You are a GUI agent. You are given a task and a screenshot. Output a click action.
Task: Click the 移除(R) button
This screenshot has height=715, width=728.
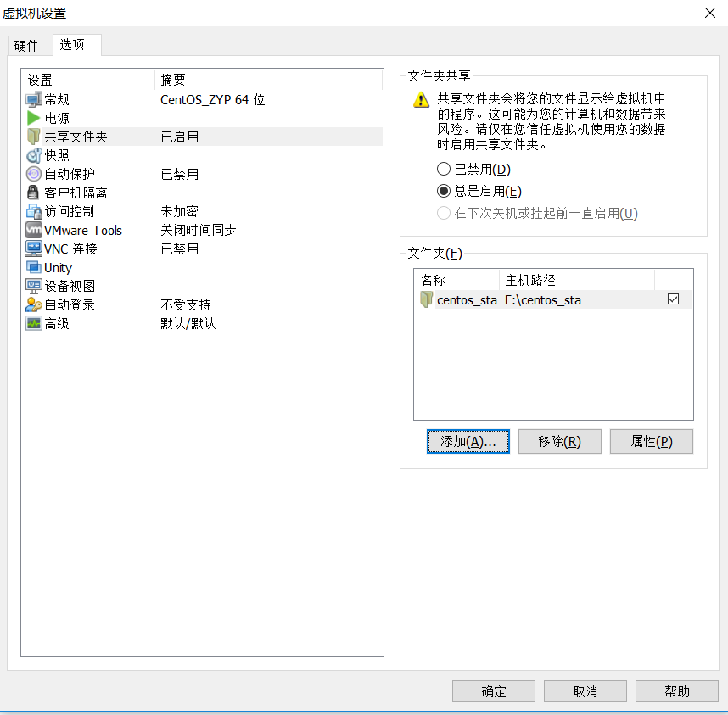559,441
